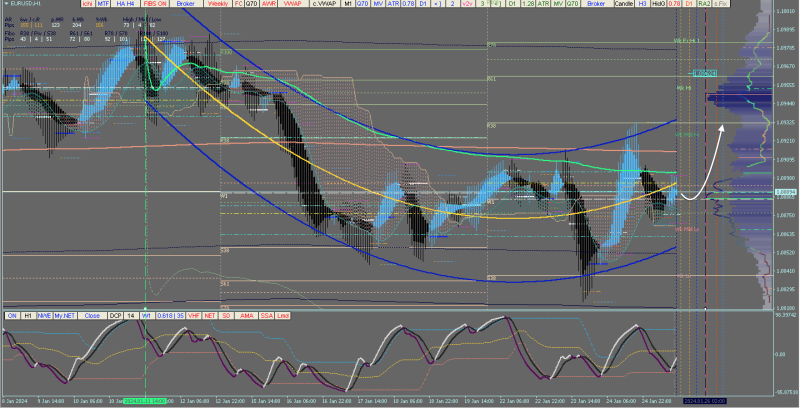800x408 pixels.
Task: Click the red NET button
Action: tap(210, 316)
